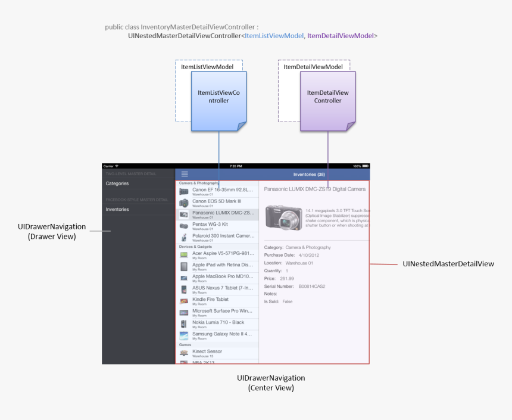The width and height of the screenshot is (512, 420).
Task: Click the Quantity value 1
Action: [287, 270]
